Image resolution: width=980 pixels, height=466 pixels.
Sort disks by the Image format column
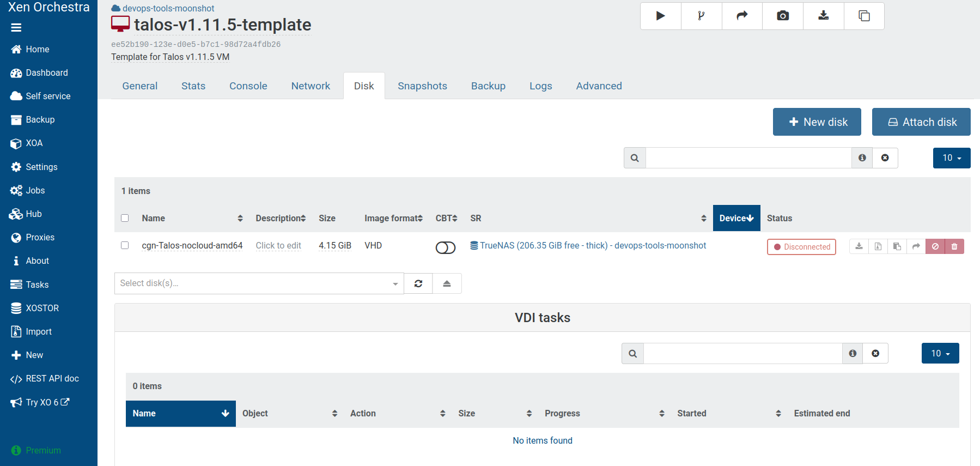pos(394,218)
